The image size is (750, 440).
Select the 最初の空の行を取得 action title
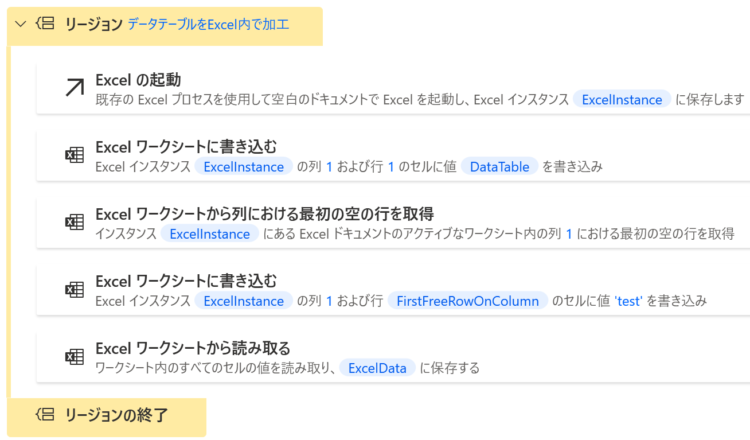(265, 214)
